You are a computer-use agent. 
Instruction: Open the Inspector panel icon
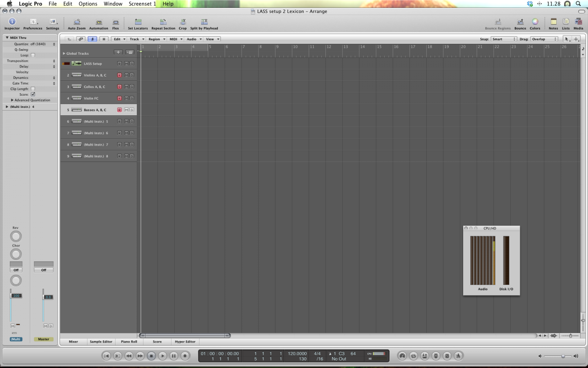click(12, 22)
